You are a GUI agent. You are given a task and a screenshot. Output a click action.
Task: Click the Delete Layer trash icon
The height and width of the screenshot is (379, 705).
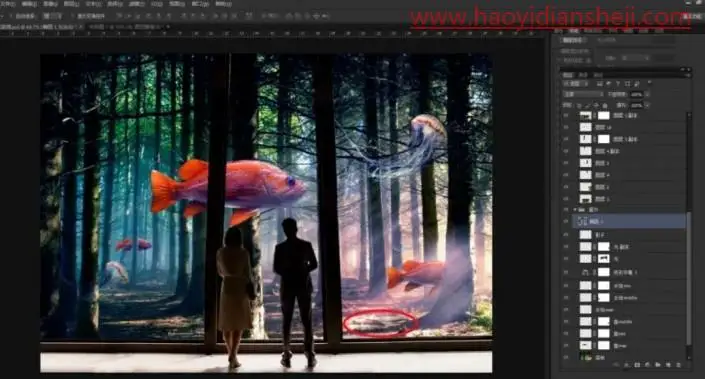click(x=678, y=365)
